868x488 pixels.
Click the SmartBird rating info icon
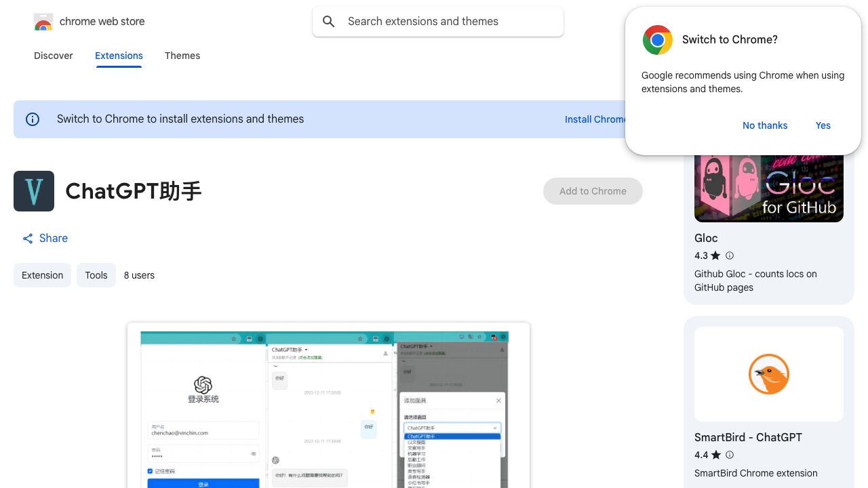coord(730,455)
